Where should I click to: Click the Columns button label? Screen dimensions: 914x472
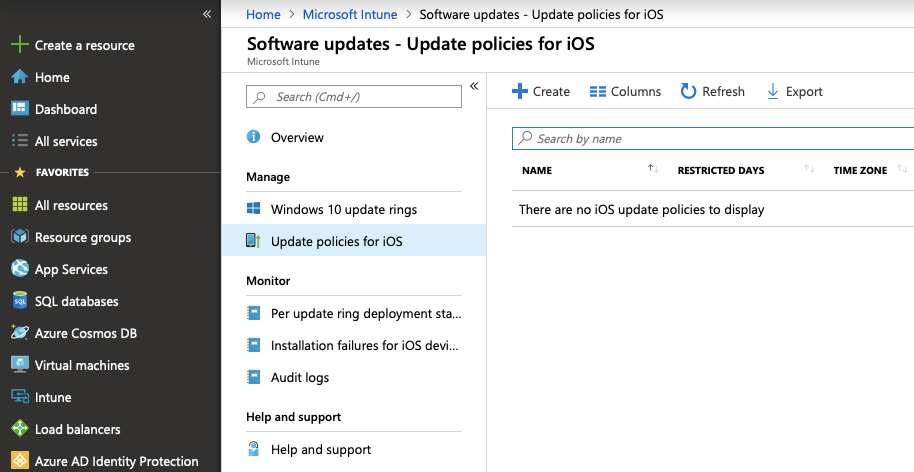636,91
